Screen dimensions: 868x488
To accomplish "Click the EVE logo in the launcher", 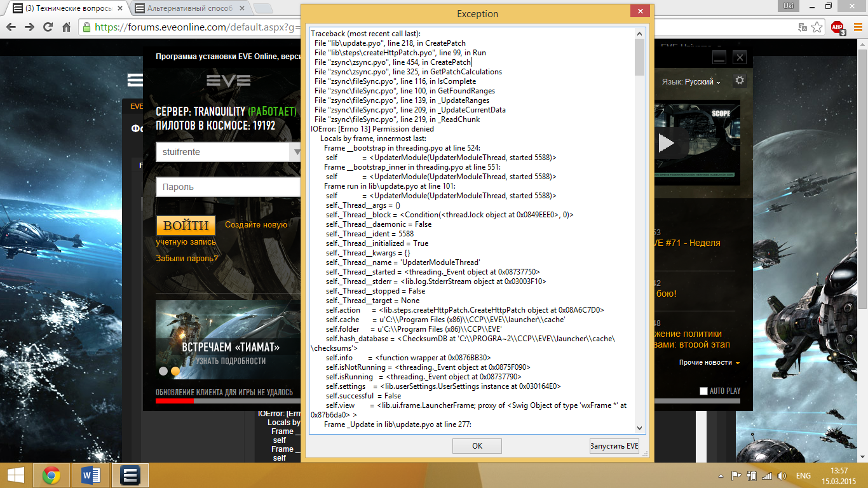I will (229, 81).
